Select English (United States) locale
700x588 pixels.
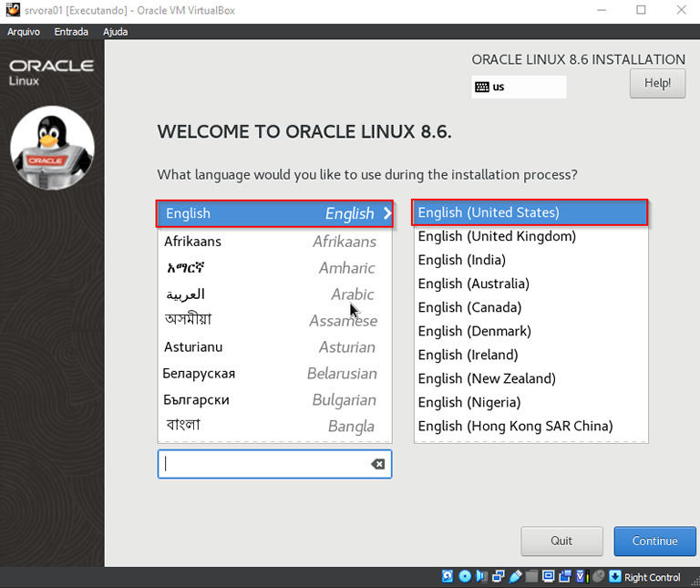[530, 212]
